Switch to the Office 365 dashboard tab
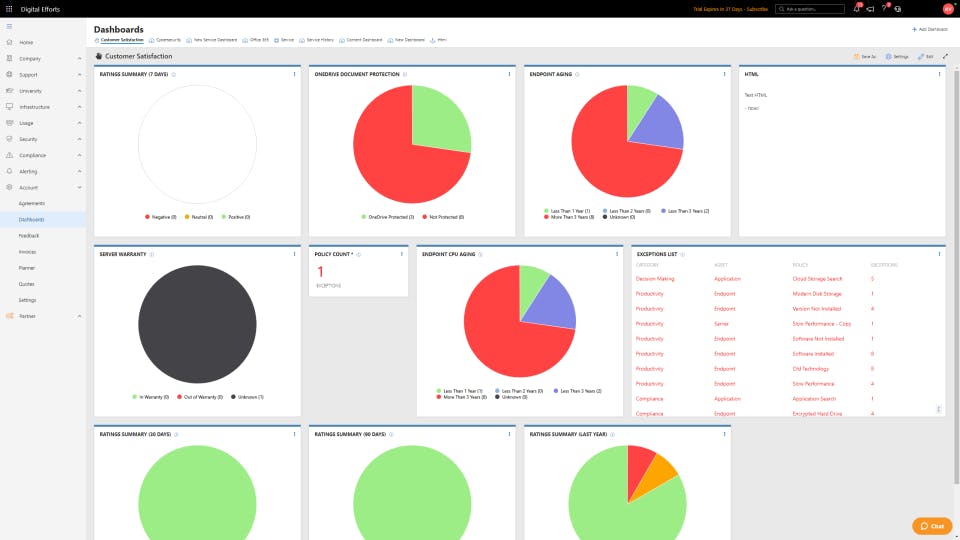This screenshot has height=540, width=960. tap(256, 40)
